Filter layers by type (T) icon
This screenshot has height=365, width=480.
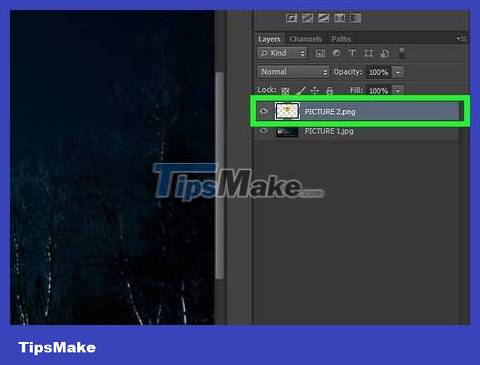pyautogui.click(x=352, y=53)
